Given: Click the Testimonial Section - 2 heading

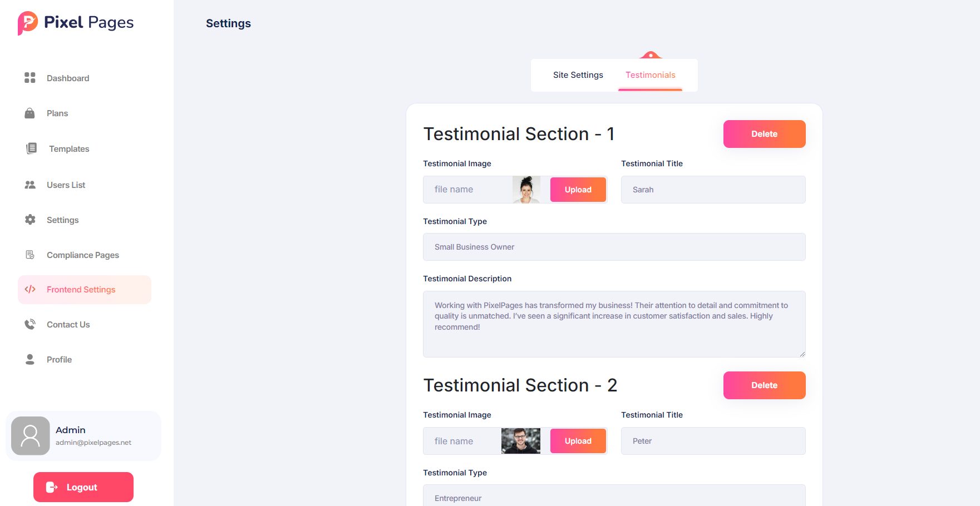Looking at the screenshot, I should point(520,385).
